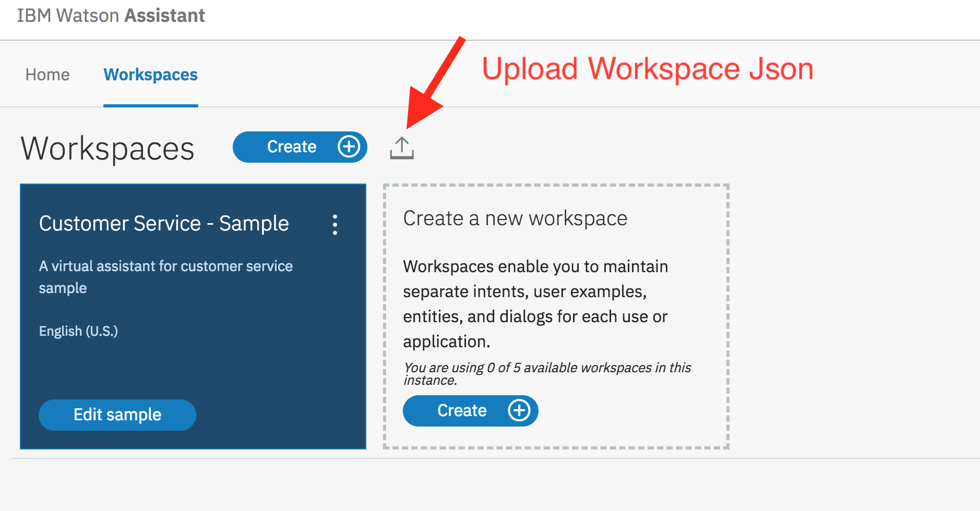Click the Create button next to Workspaces heading
This screenshot has width=980, height=511.
(x=300, y=147)
